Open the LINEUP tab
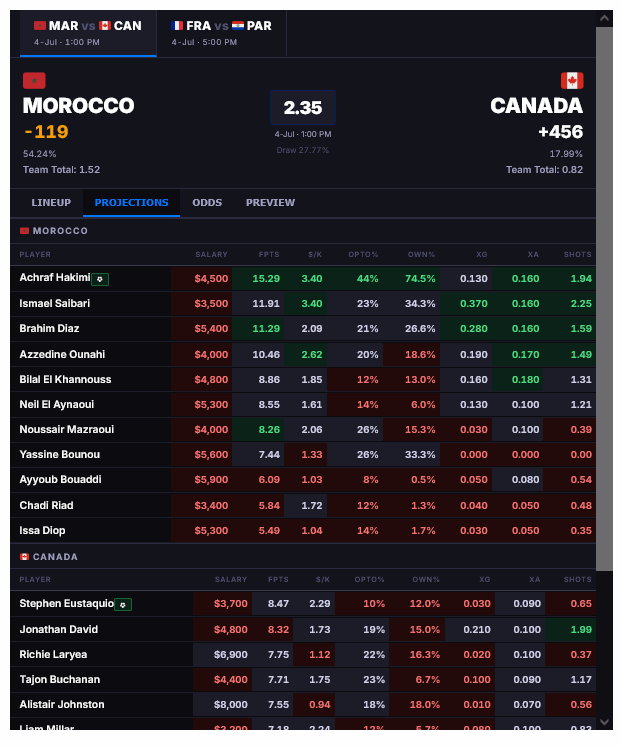 coord(51,203)
